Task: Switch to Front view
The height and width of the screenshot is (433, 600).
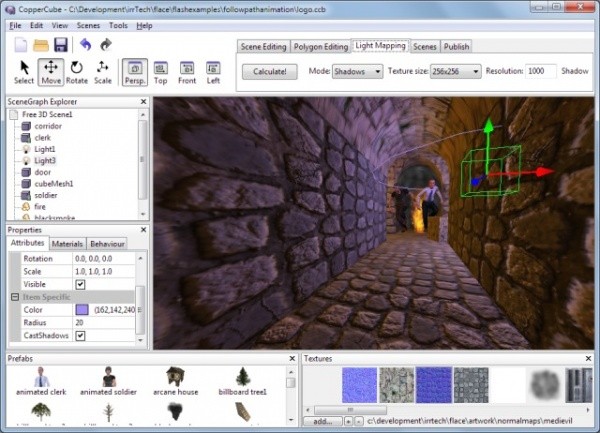Action: point(187,72)
